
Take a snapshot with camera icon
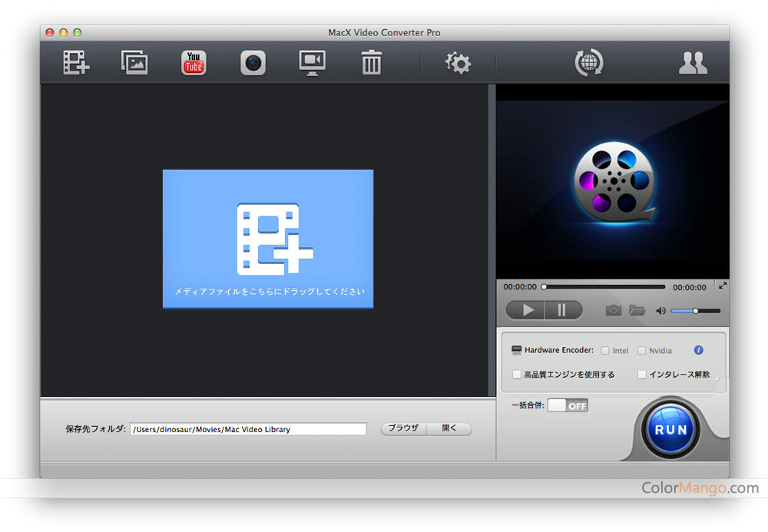(x=613, y=310)
